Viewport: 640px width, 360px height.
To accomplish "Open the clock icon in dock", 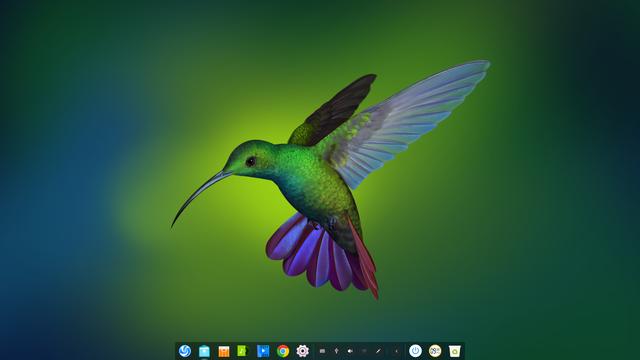I will click(435, 351).
